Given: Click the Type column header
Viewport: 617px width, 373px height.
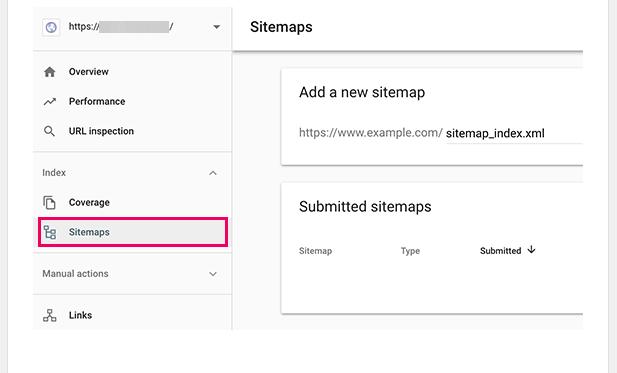Looking at the screenshot, I should pos(410,251).
